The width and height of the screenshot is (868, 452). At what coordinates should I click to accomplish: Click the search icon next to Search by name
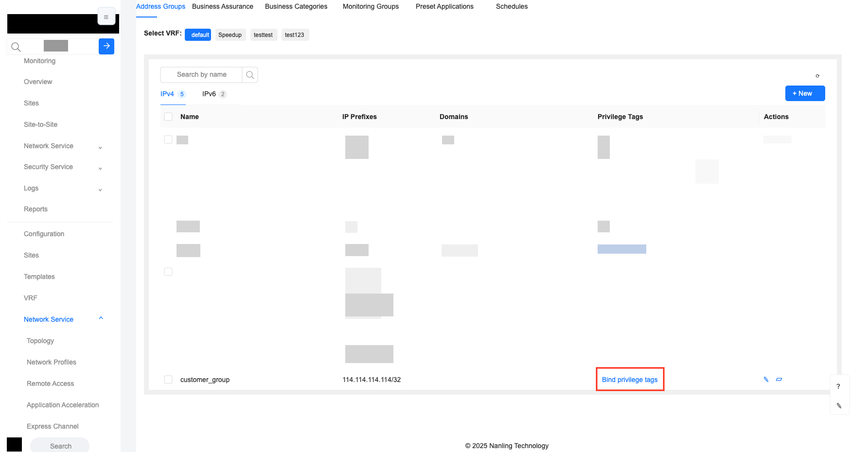250,75
